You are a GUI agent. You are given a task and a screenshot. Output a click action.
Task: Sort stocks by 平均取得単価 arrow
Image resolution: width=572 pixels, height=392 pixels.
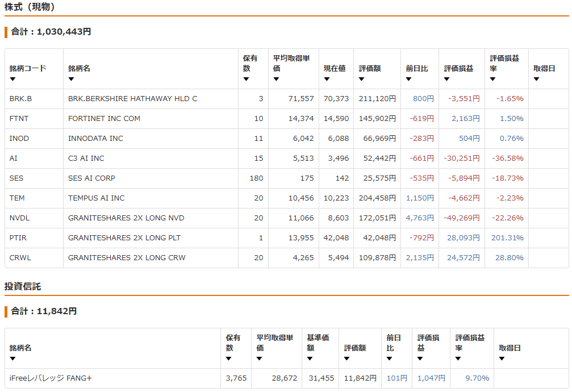click(276, 79)
